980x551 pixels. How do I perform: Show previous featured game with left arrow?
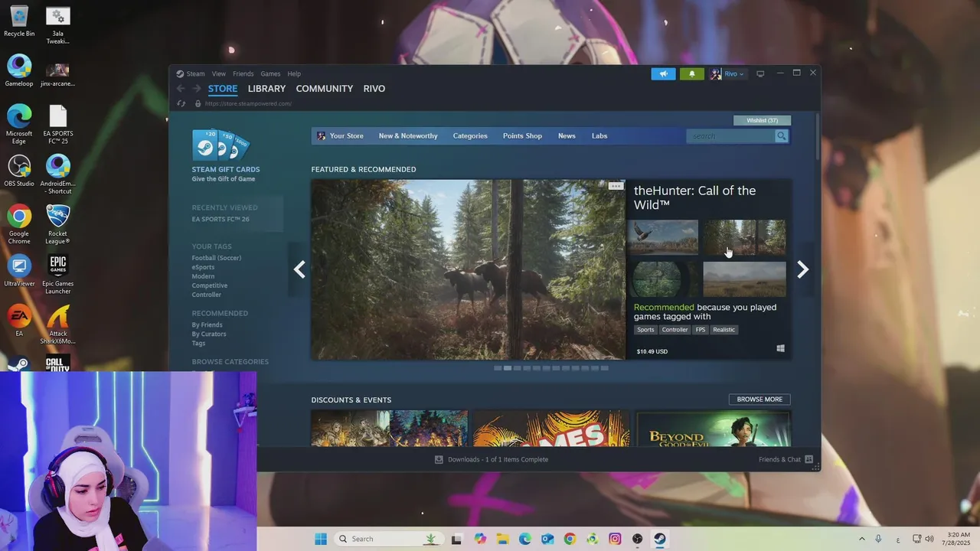(x=299, y=269)
